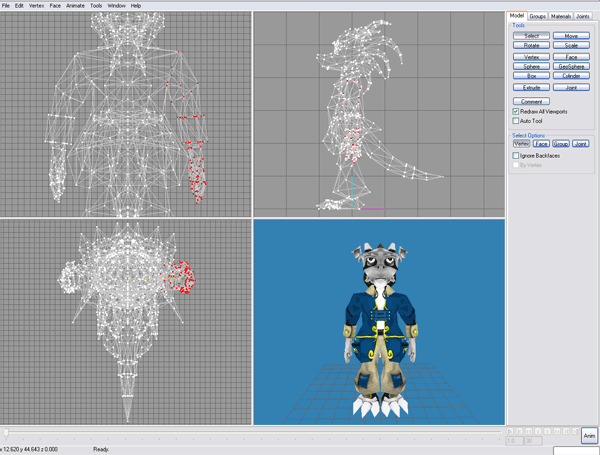Uncheck Redraw All Viewports
This screenshot has width=600, height=455.
coord(516,111)
